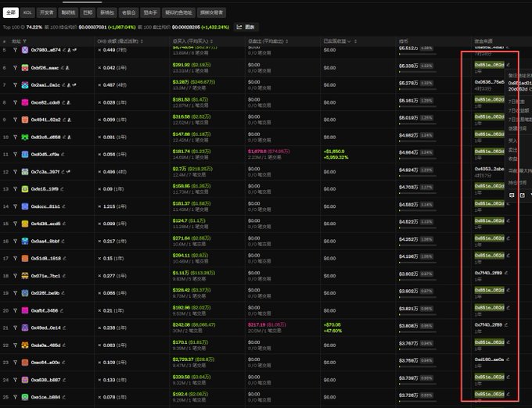
Task: Open the row 6 wallet avatar
Action: pyautogui.click(x=25, y=68)
